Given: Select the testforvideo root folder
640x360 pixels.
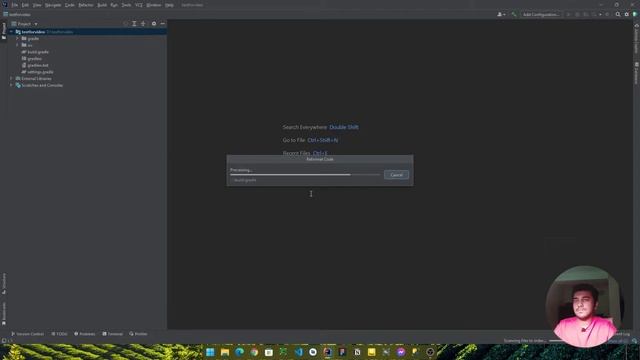Looking at the screenshot, I should [33, 32].
